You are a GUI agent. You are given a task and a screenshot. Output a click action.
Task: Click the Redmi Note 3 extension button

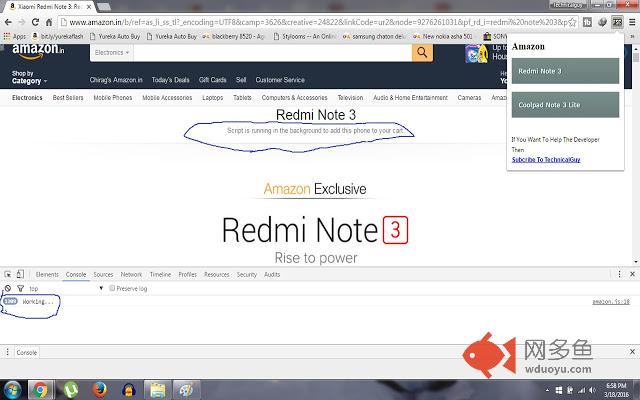565,71
